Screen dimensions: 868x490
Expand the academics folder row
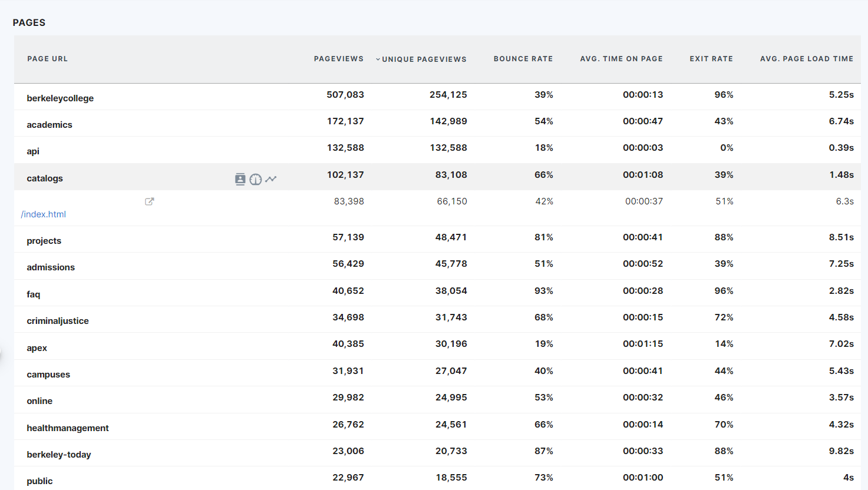click(x=49, y=125)
